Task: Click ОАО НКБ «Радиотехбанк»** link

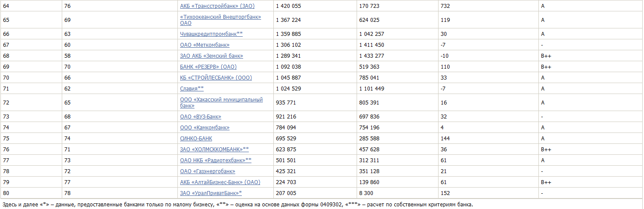Action: click(216, 160)
